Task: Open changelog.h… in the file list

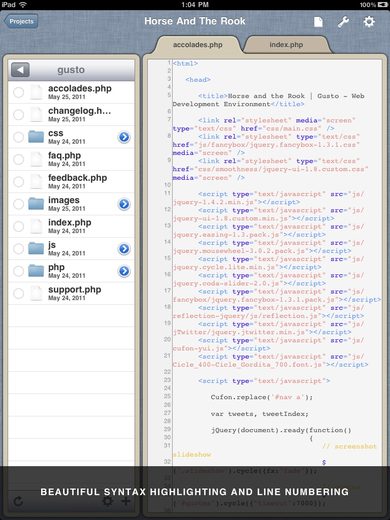Action: [71, 114]
